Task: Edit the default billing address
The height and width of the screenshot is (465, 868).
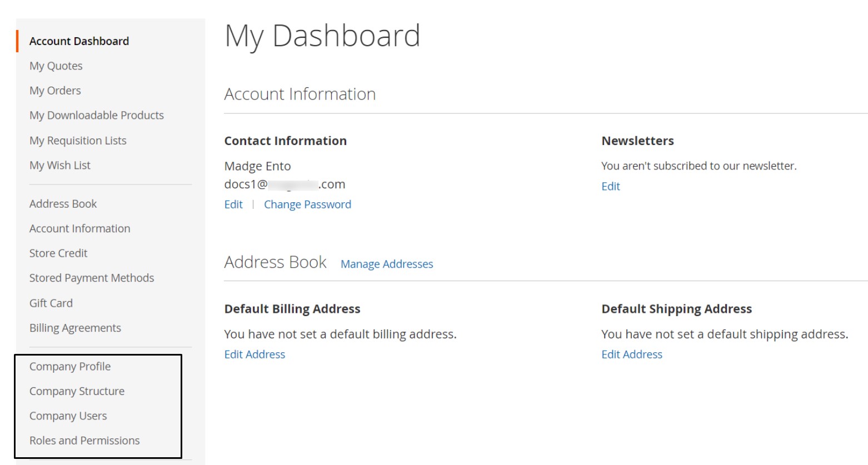Action: point(255,354)
